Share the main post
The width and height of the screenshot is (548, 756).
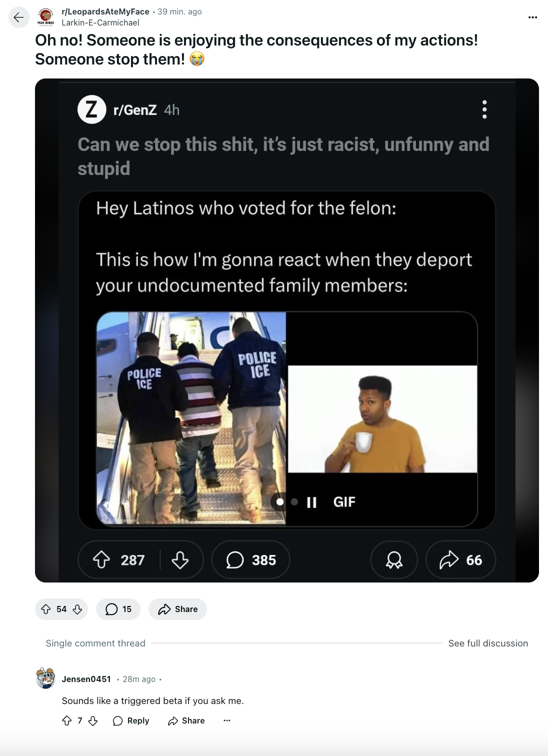click(178, 609)
